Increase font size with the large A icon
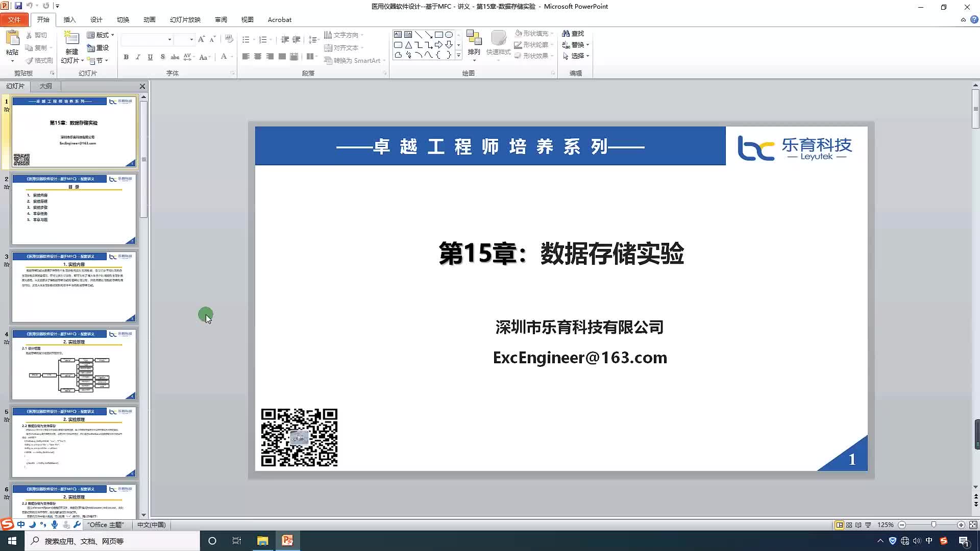 [201, 39]
